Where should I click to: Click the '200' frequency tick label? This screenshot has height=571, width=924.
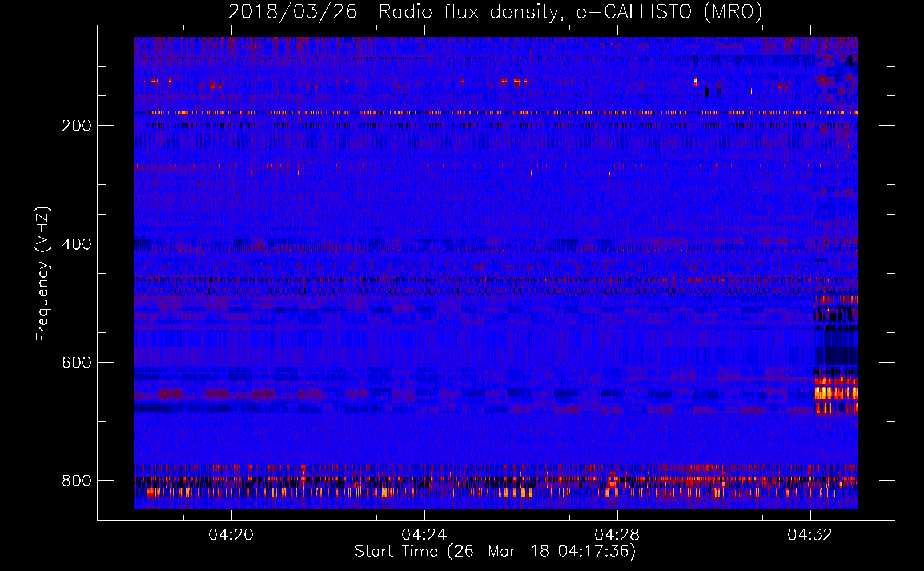coord(77,126)
